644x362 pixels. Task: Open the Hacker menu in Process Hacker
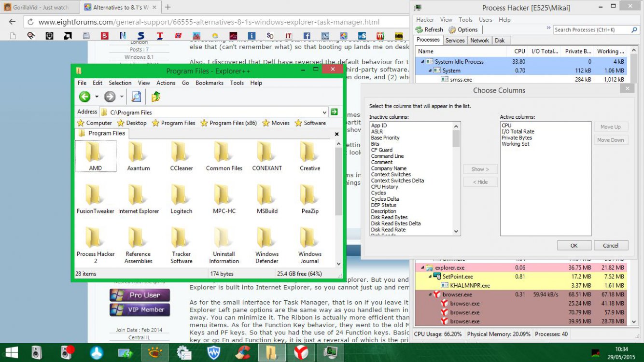[425, 20]
